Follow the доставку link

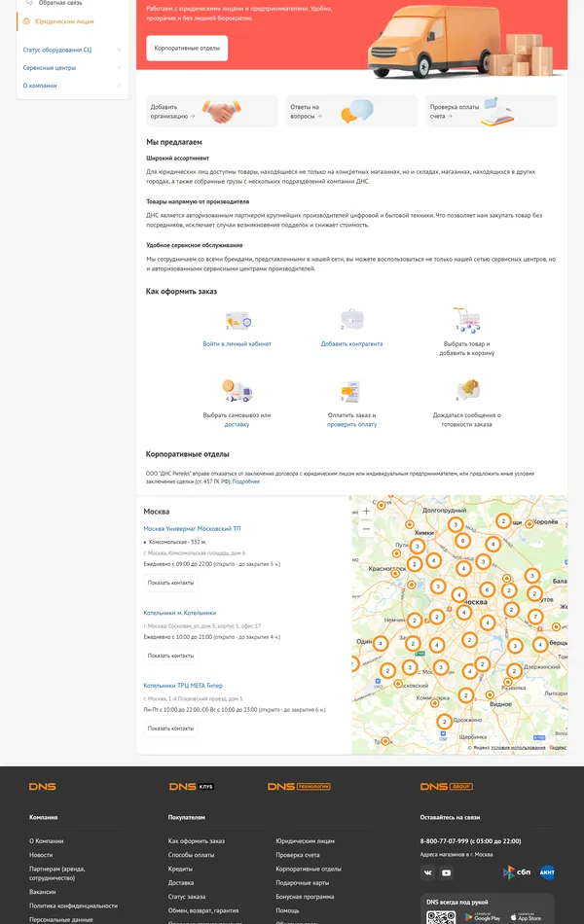(x=237, y=424)
